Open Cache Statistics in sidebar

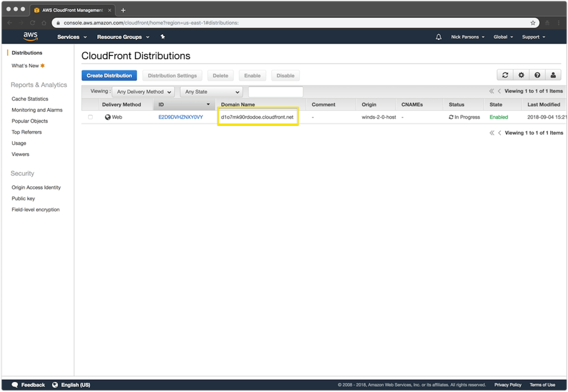30,99
